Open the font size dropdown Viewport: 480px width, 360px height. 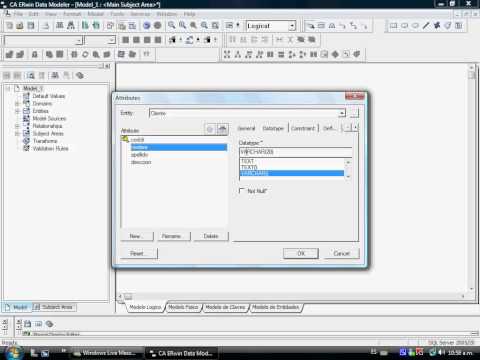(111, 40)
